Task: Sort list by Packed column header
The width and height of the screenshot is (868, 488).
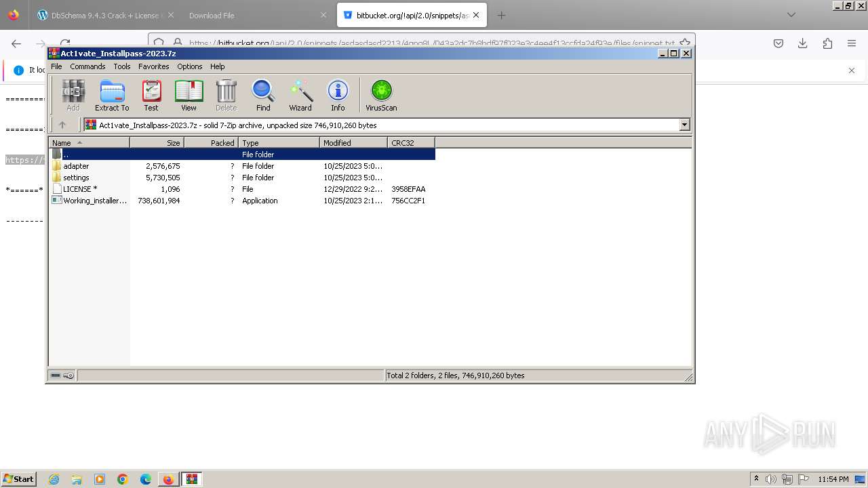Action: [211, 142]
